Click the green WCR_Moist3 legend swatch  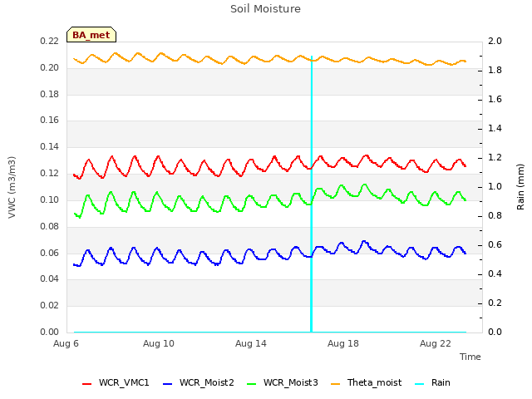[251, 384]
